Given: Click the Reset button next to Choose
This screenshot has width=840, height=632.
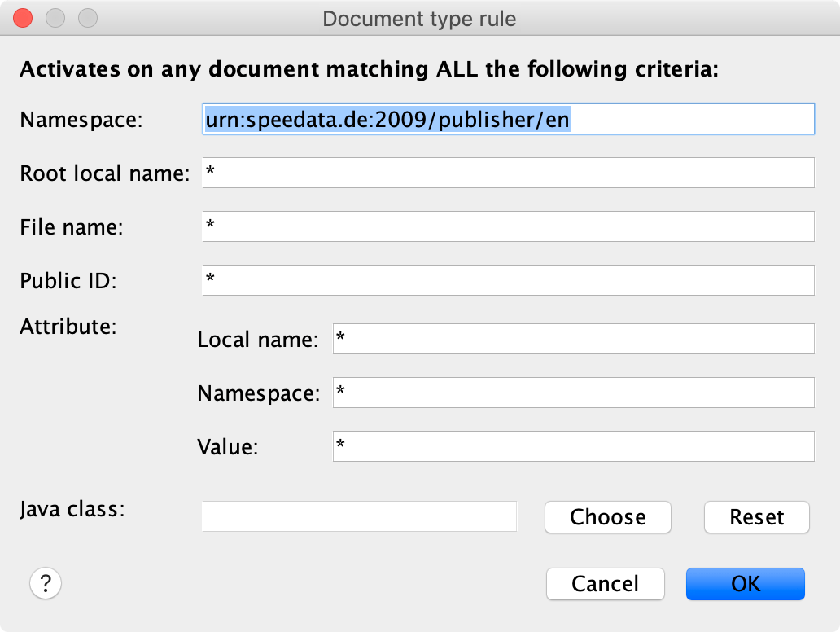Looking at the screenshot, I should (x=756, y=517).
